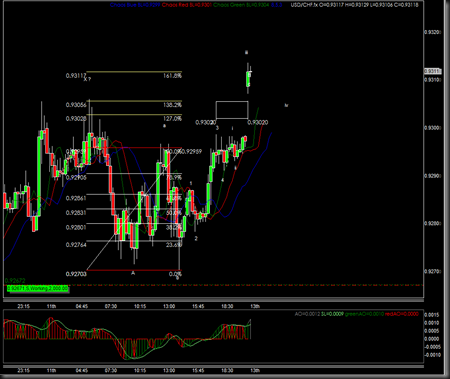Click the highlighted current price marker on price axis
This screenshot has width=450, height=379.
(433, 71)
